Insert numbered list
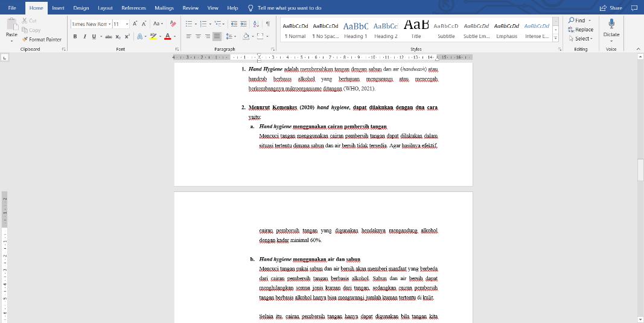 click(x=203, y=24)
